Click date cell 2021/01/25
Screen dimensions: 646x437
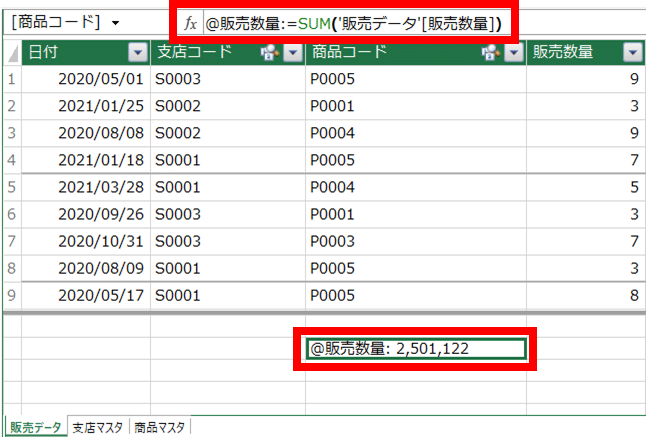86,106
